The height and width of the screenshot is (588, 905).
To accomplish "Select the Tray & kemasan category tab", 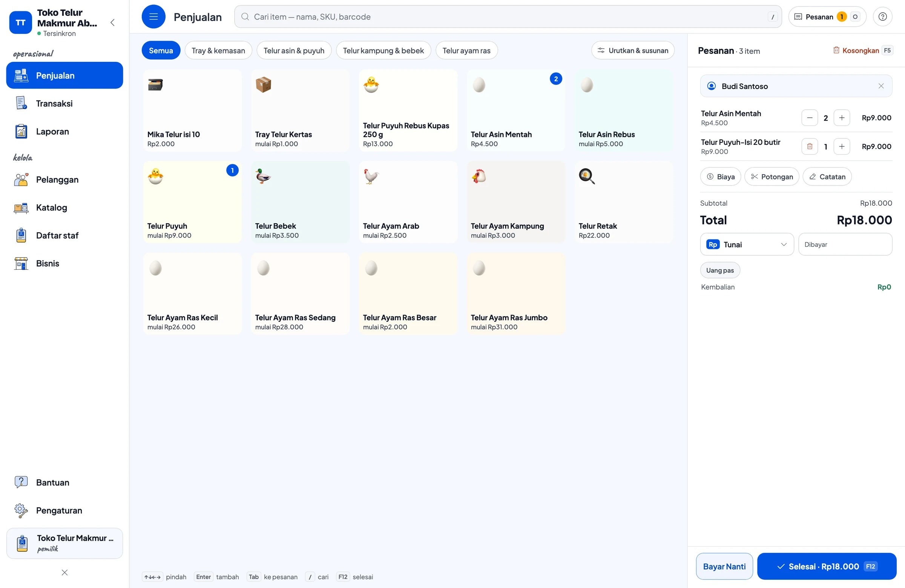I will point(218,50).
